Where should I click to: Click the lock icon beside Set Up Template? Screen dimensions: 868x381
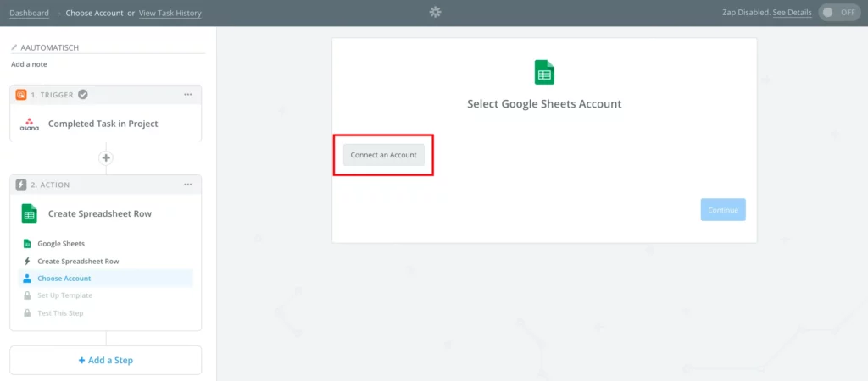(x=26, y=295)
